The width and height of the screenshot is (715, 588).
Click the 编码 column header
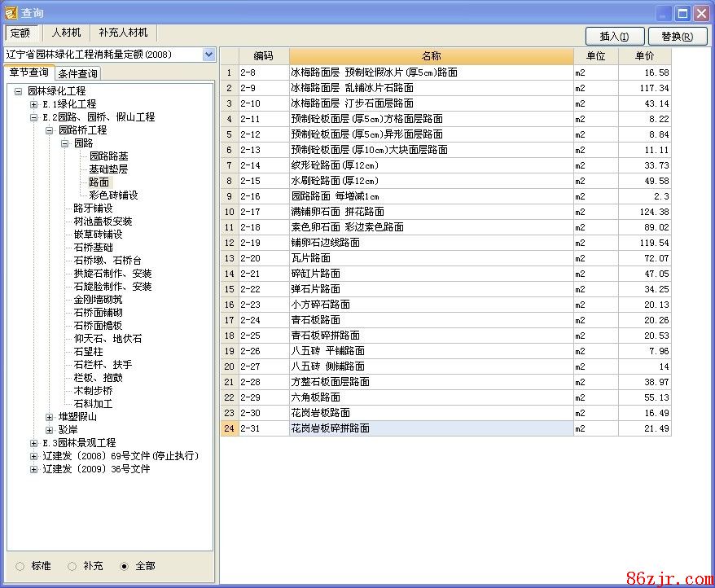[263, 56]
